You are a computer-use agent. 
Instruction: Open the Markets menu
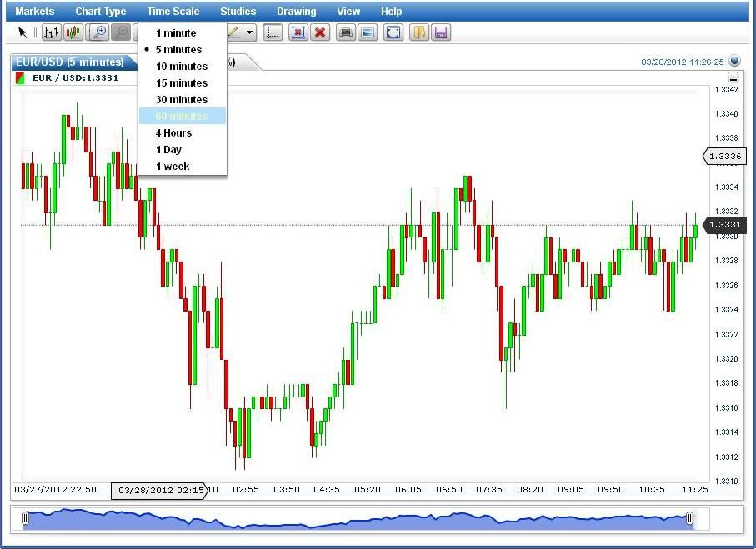35,12
